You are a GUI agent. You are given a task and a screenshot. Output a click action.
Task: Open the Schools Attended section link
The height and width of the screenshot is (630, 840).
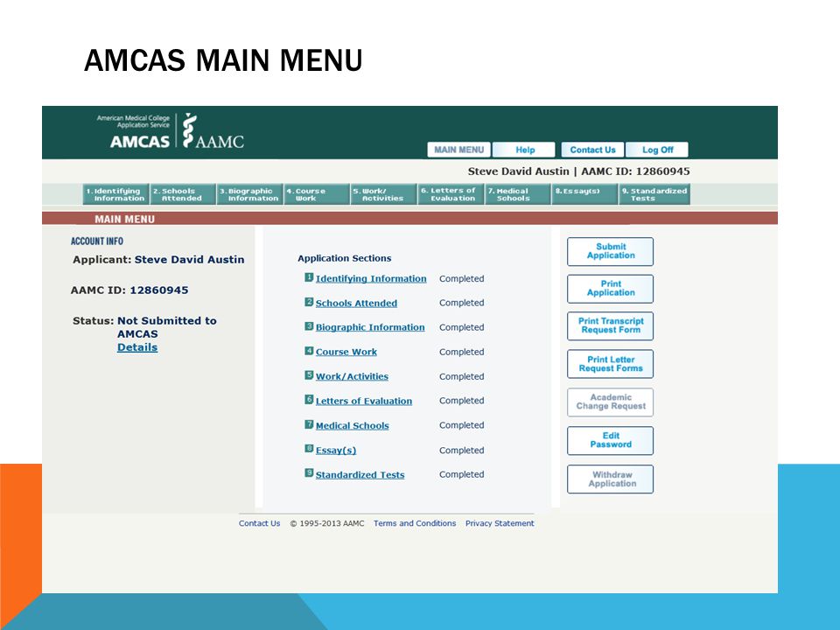pos(356,304)
